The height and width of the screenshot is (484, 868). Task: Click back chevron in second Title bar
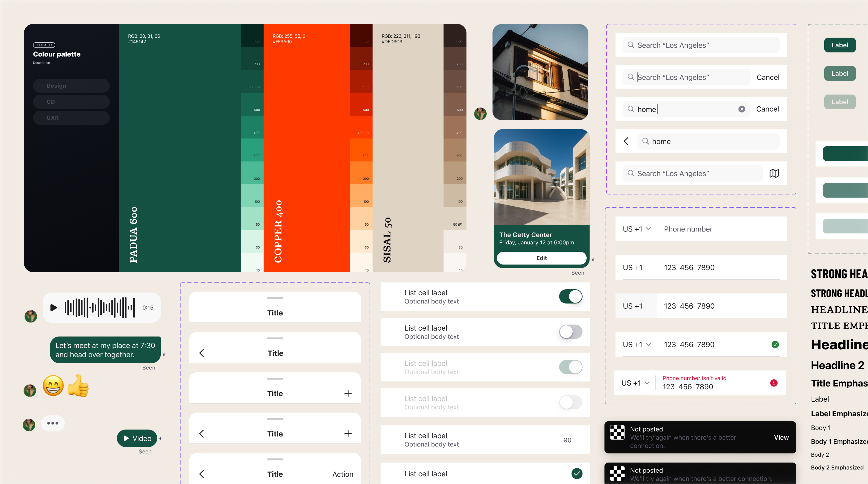click(x=201, y=353)
